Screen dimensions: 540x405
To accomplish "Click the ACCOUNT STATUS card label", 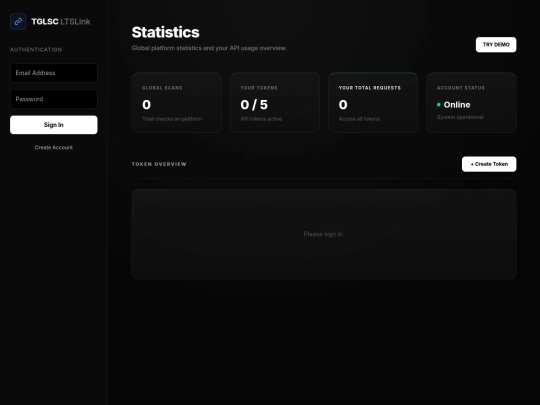I will pos(461,88).
